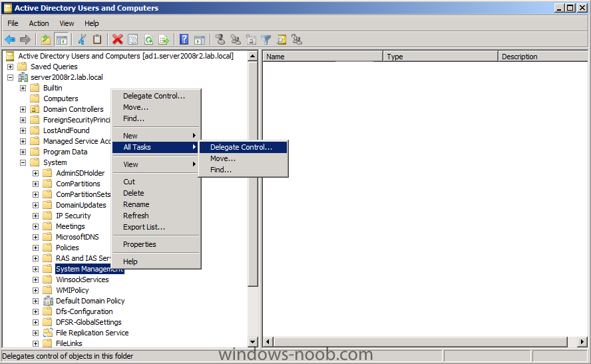Screen dimensions: 591x364
Task: Click the red X Delete icon
Action: click(x=118, y=39)
